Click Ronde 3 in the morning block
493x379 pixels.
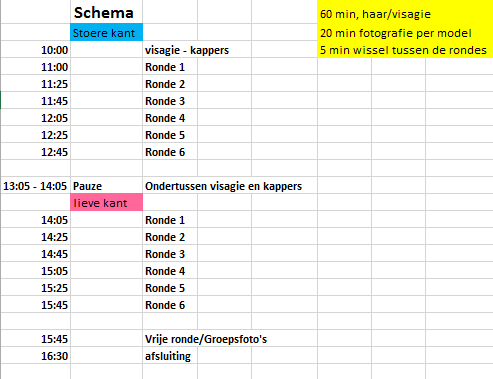click(x=170, y=101)
